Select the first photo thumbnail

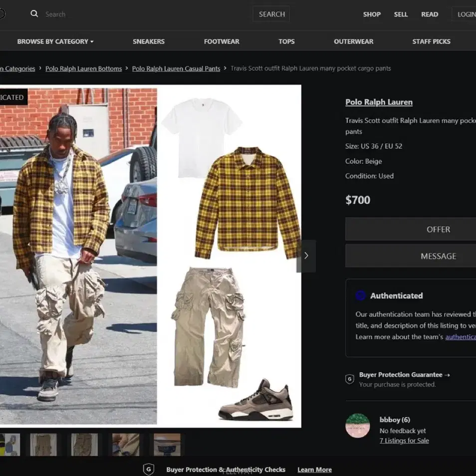coord(9,445)
